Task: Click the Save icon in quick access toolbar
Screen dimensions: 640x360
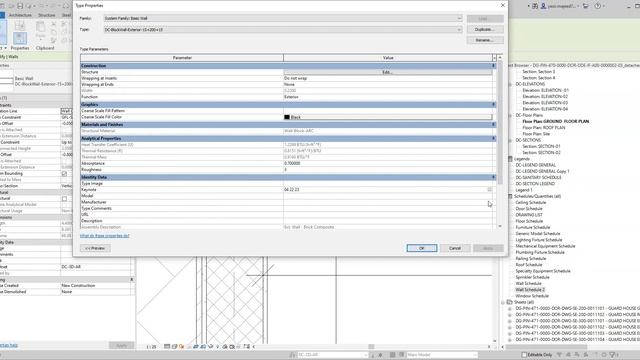Action: (20, 6)
